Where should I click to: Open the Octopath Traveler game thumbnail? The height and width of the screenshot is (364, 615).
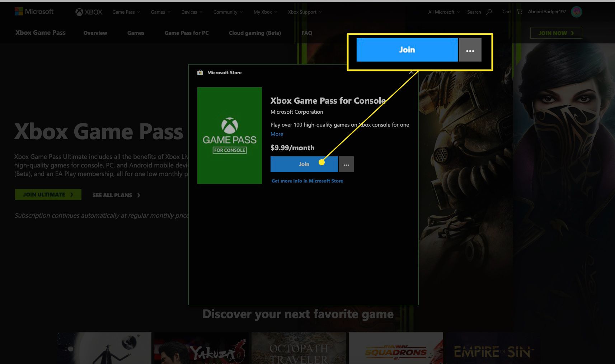[299, 348]
